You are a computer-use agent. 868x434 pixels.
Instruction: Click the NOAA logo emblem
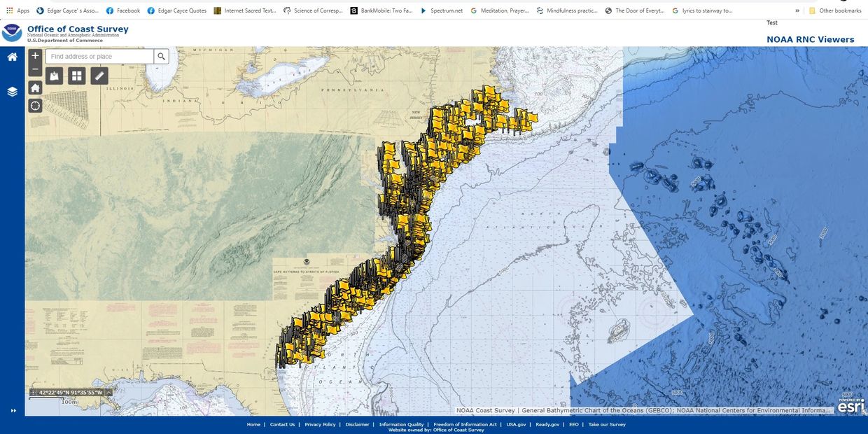pos(12,31)
